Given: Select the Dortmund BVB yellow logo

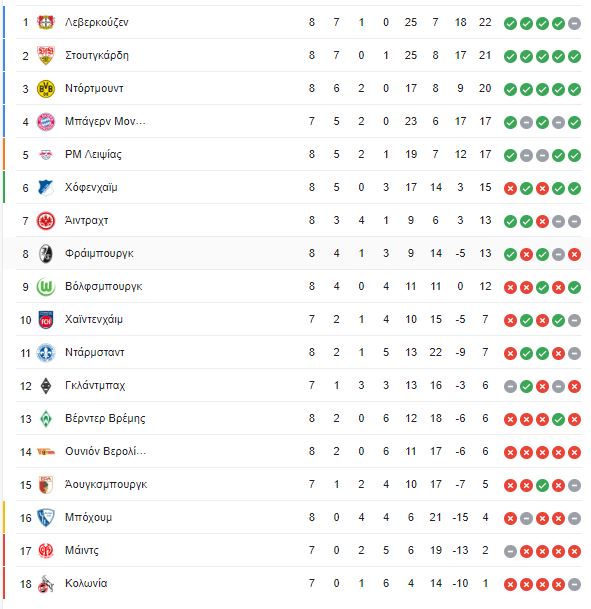Looking at the screenshot, I should [45, 89].
